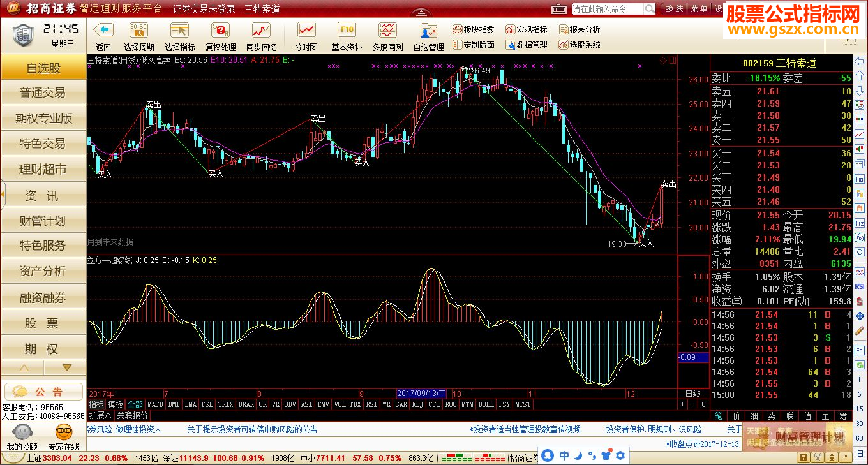Open 财管计划 in the sidebar
Viewport: 868px width, 465px height.
point(43,221)
